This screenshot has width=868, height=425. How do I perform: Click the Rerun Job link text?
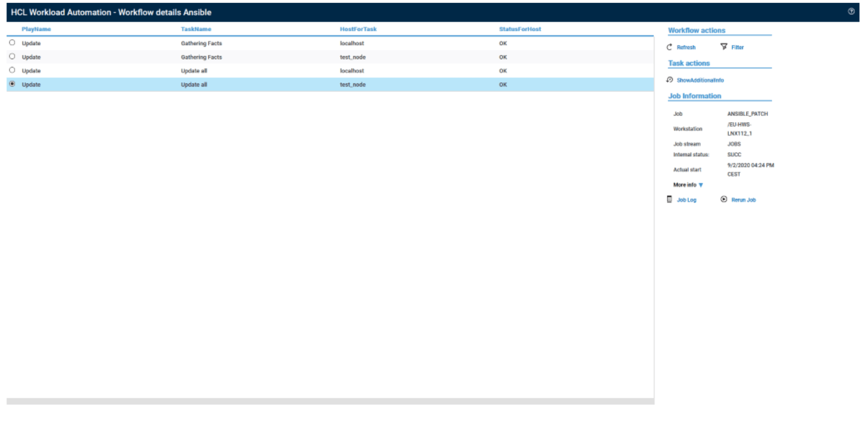743,200
